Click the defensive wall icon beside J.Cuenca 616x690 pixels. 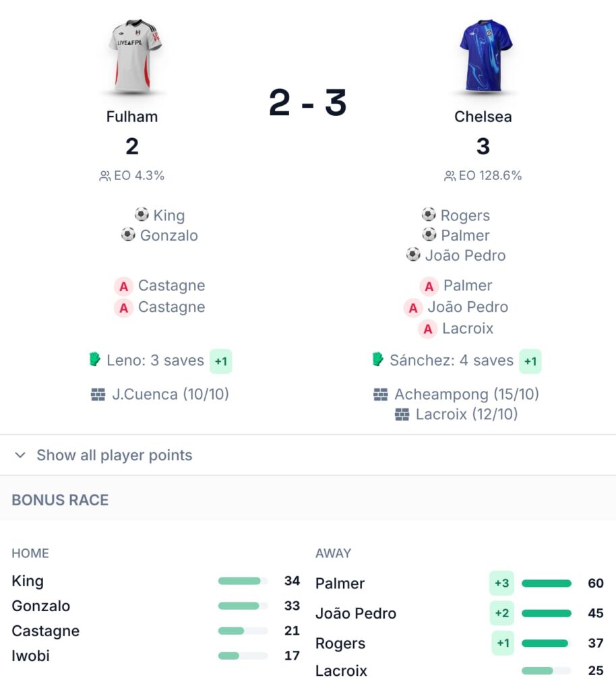point(98,394)
